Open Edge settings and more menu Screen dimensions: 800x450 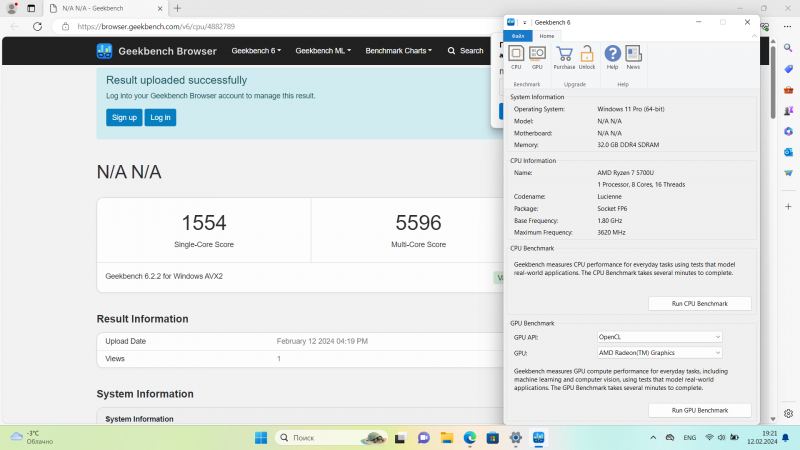coord(788,27)
